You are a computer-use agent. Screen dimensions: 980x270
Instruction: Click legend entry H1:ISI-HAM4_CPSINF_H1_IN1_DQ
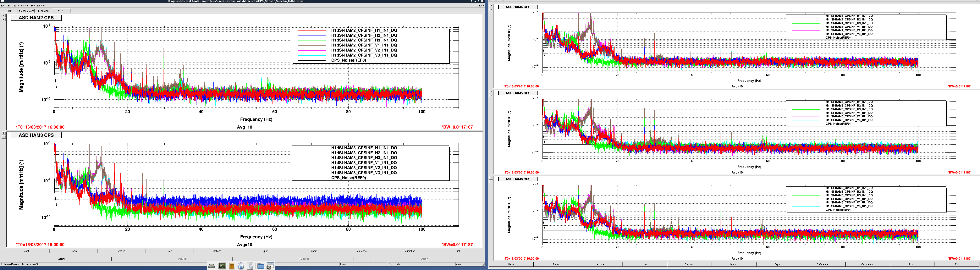pyautogui.click(x=849, y=16)
